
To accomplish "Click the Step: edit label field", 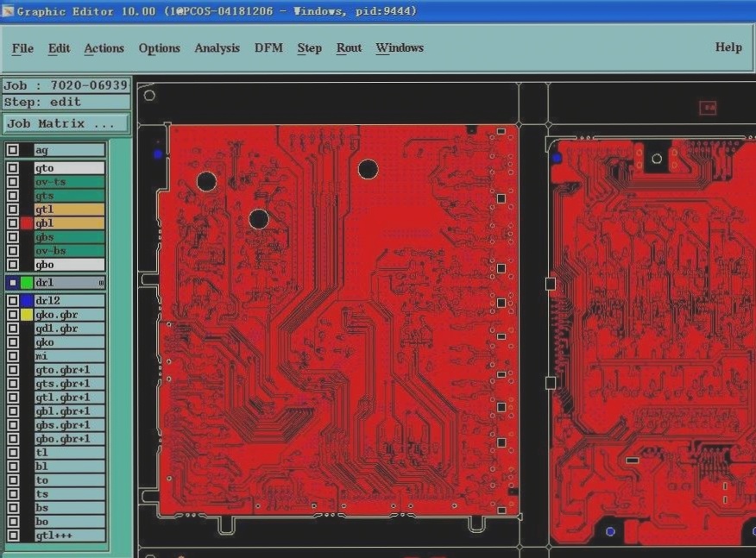I will click(x=66, y=102).
